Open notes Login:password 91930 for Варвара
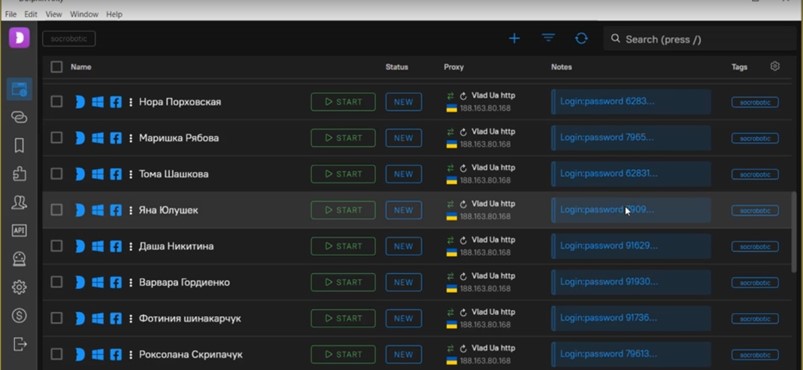The width and height of the screenshot is (803, 370). (x=631, y=282)
